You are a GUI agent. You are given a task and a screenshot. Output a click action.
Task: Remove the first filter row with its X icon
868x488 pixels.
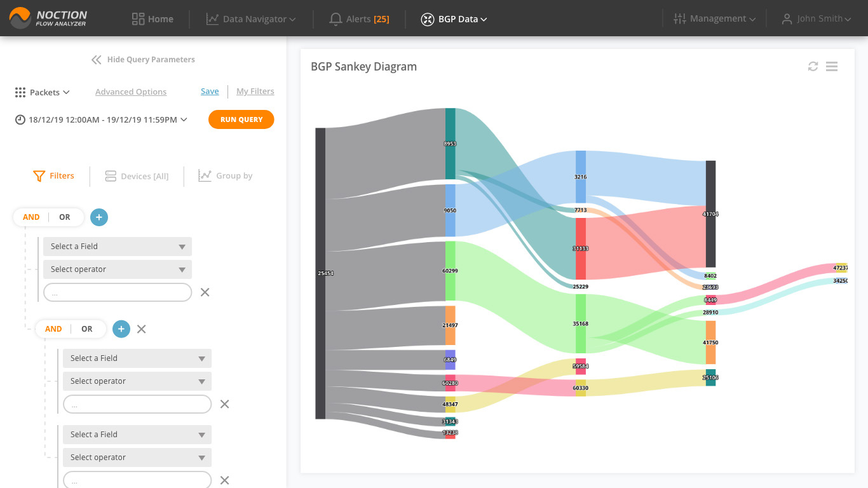(205, 292)
